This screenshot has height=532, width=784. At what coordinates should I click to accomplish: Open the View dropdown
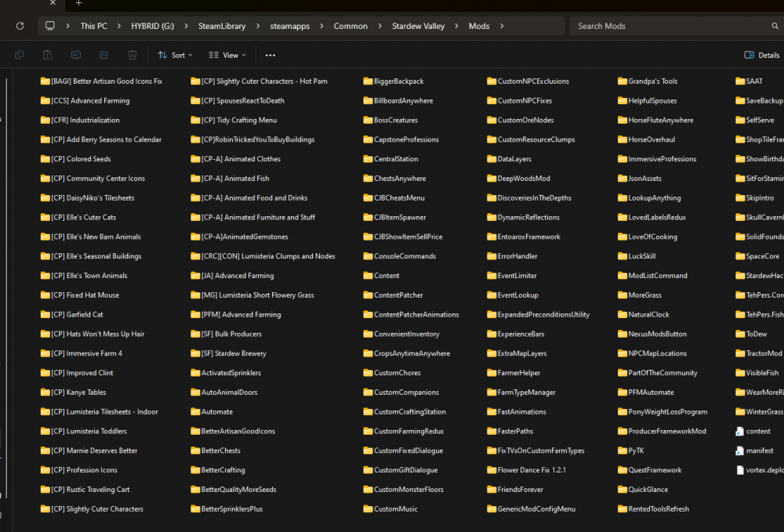pyautogui.click(x=227, y=55)
